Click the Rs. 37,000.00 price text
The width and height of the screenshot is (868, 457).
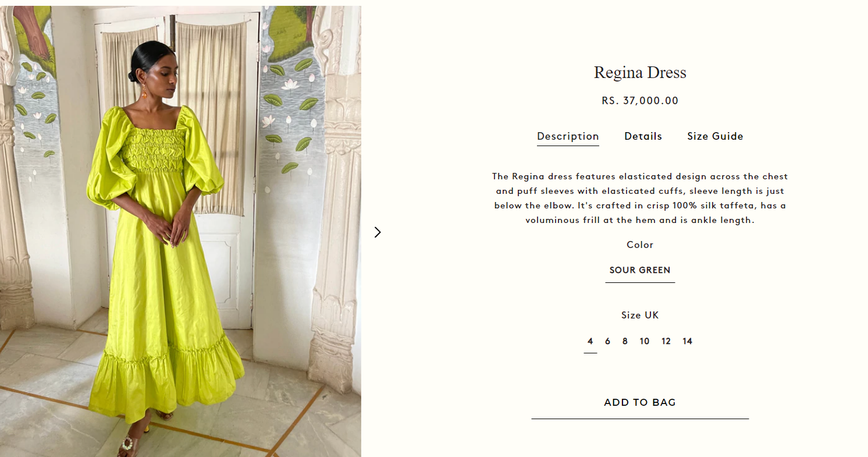(640, 101)
